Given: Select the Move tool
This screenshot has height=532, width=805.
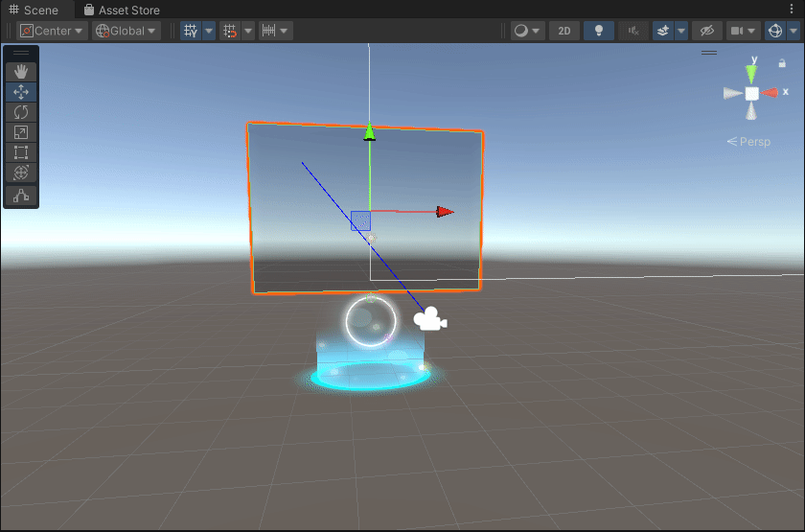Looking at the screenshot, I should 21,92.
